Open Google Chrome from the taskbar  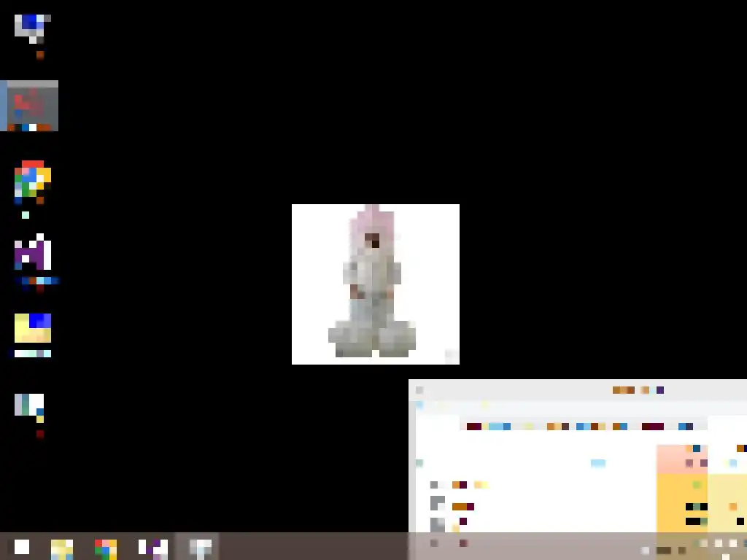pyautogui.click(x=106, y=548)
